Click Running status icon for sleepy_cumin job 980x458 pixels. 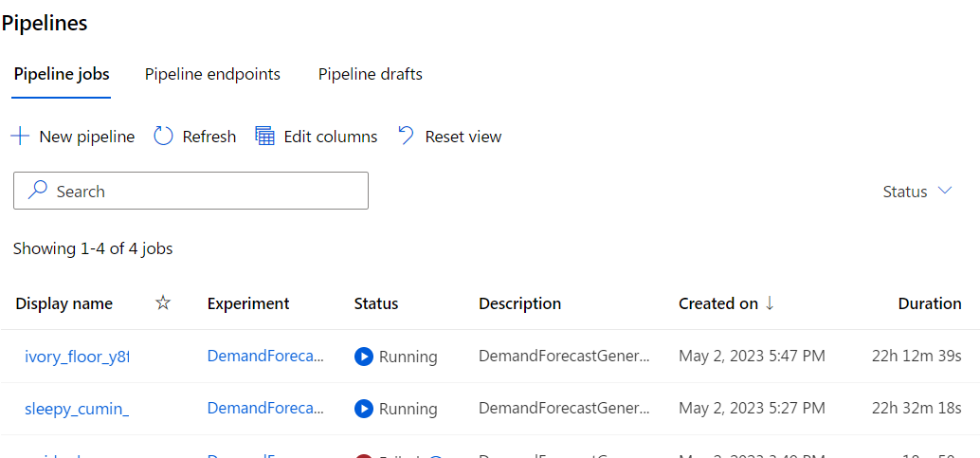363,409
